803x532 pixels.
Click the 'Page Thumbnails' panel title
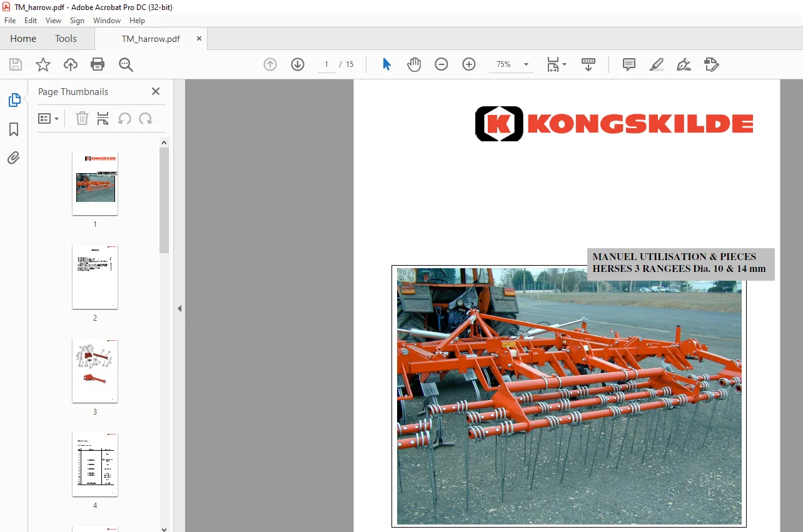(x=73, y=92)
